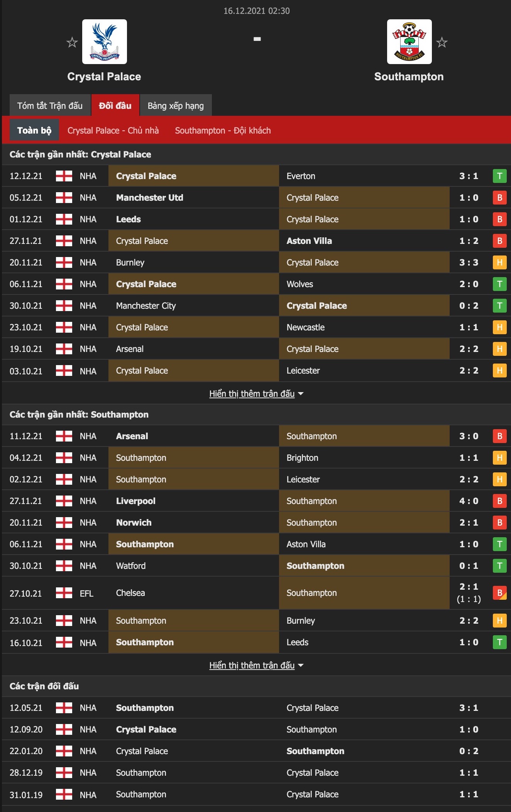Toggle favorite star next to Crystal Palace
The image size is (511, 812).
pos(72,42)
